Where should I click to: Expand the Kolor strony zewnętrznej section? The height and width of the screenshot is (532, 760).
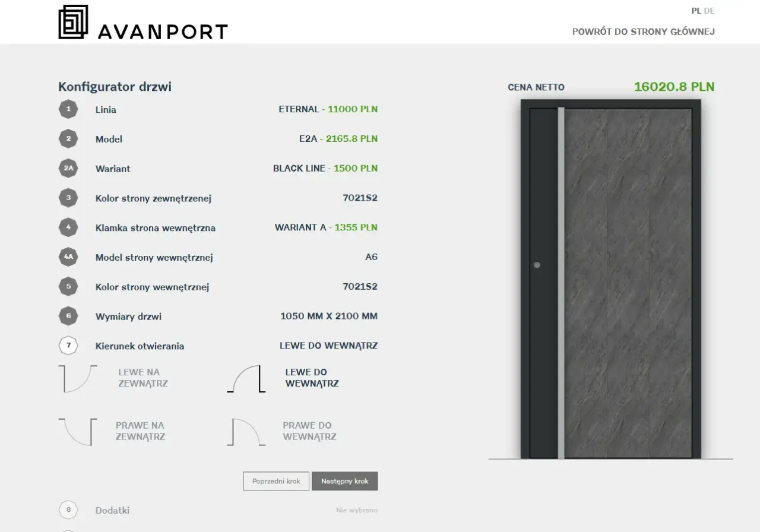click(153, 198)
